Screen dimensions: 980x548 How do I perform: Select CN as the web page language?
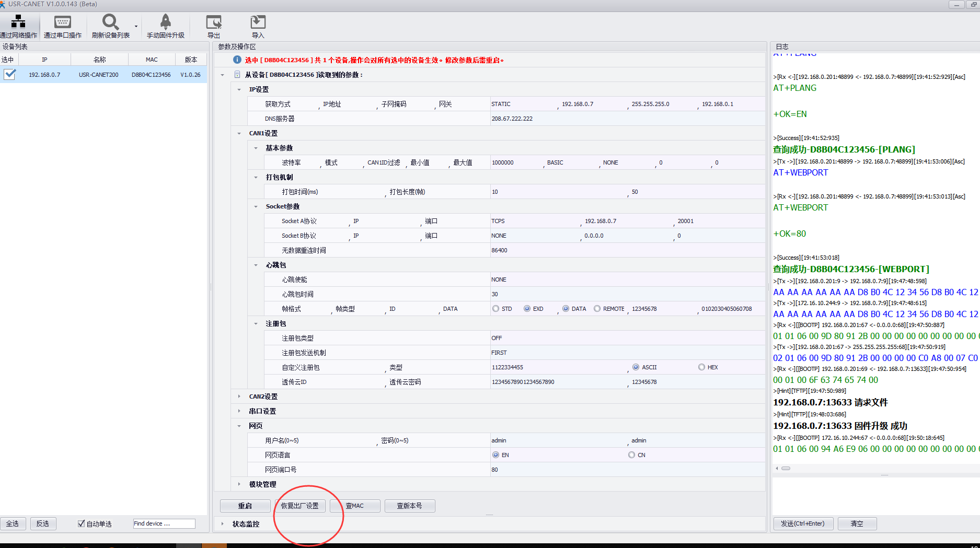tap(631, 455)
